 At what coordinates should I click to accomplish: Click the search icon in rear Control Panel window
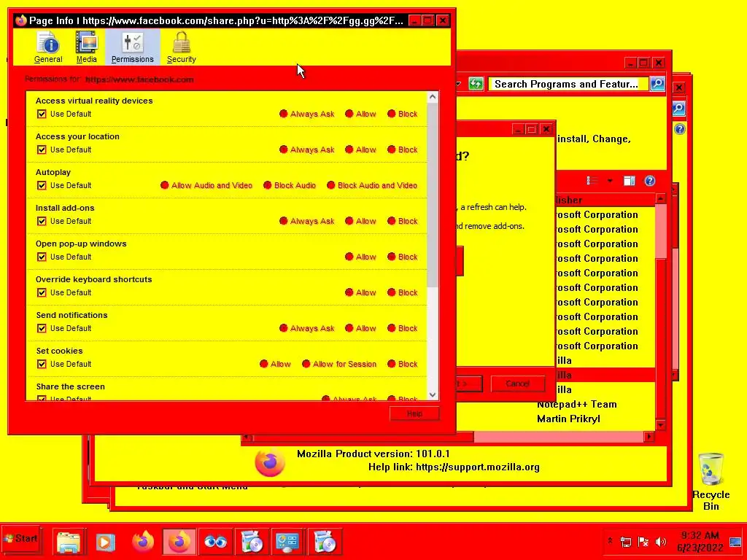point(679,109)
